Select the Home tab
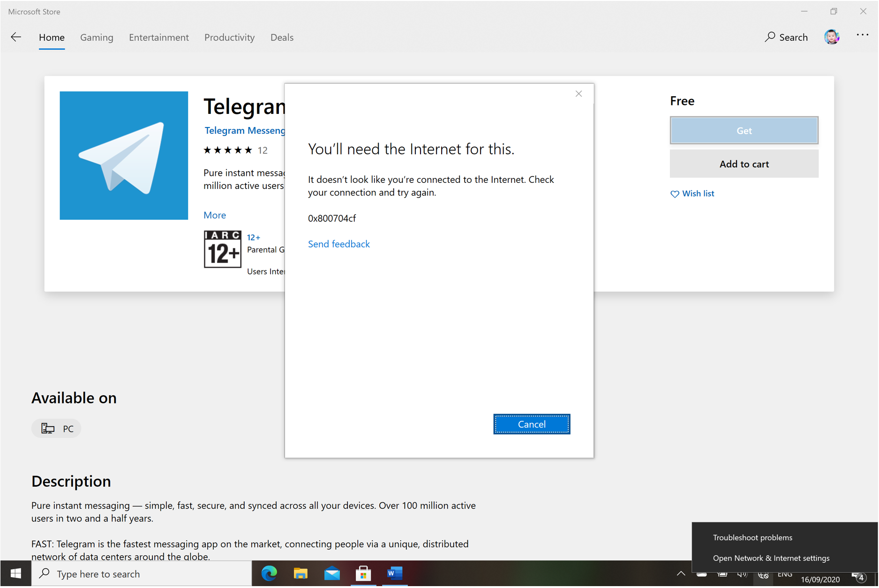The width and height of the screenshot is (879, 588). pyautogui.click(x=52, y=38)
